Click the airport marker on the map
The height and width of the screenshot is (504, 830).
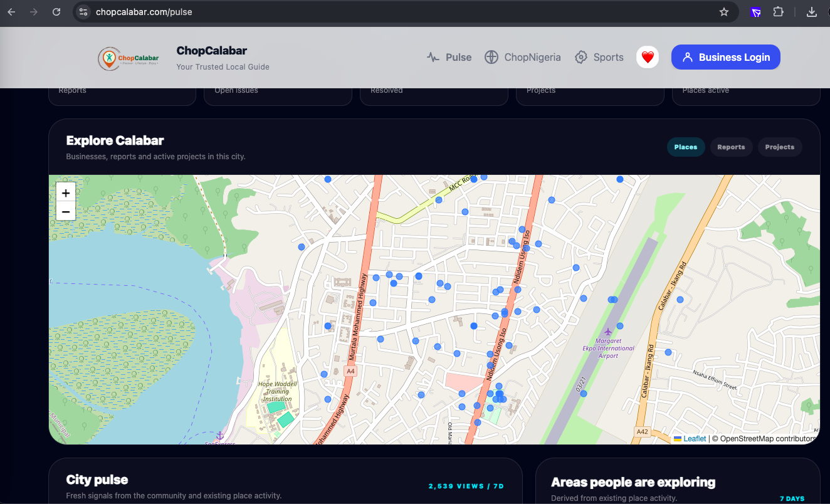click(607, 332)
